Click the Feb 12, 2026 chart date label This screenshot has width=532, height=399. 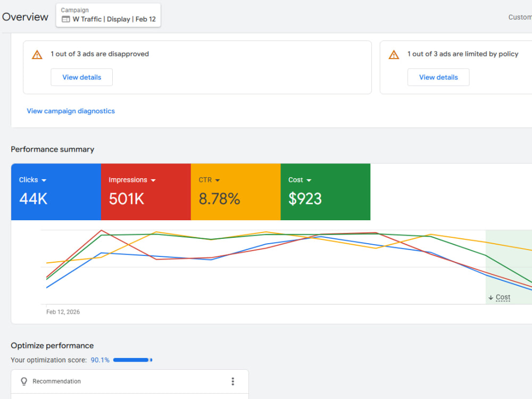[63, 312]
